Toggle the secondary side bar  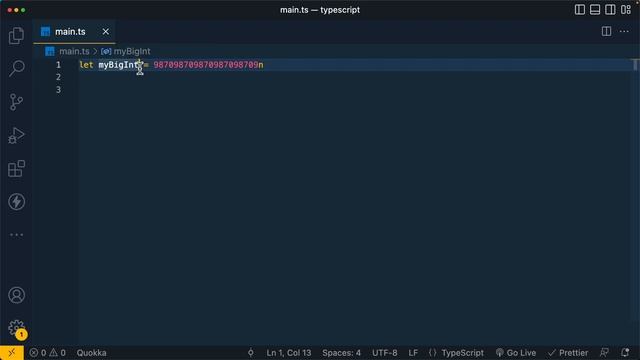coord(610,10)
